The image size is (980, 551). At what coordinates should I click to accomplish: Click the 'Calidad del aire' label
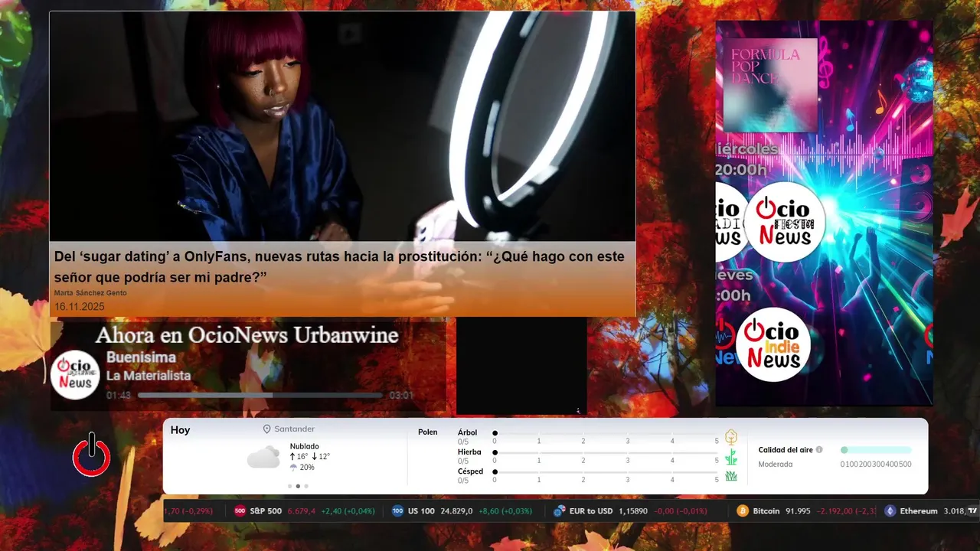[x=786, y=450]
